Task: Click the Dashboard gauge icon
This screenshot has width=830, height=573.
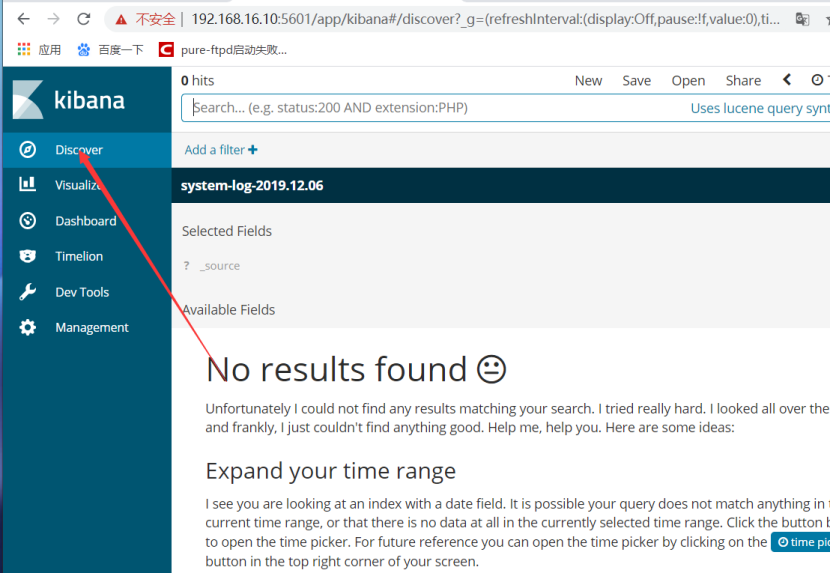Action: coord(28,220)
